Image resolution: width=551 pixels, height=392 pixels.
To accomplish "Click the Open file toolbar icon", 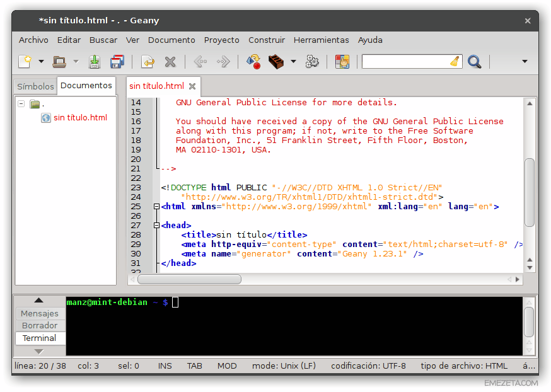I will (59, 62).
